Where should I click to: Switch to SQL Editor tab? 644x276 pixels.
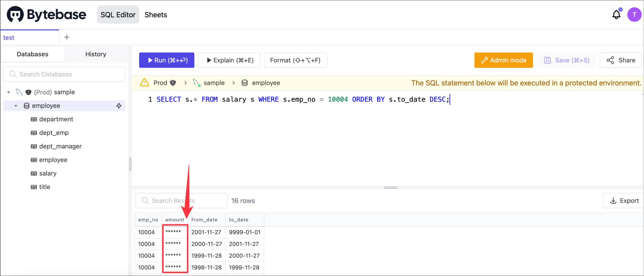pos(118,14)
